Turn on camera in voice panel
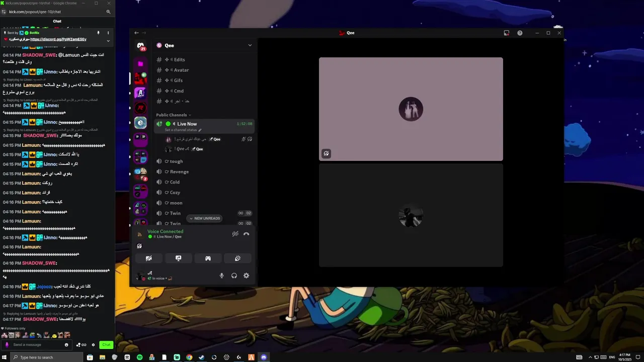Image resolution: width=644 pixels, height=362 pixels. (x=148, y=258)
